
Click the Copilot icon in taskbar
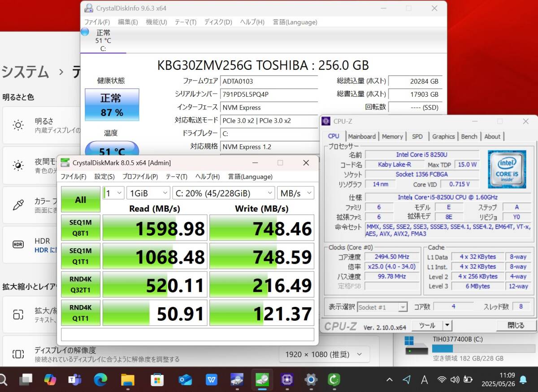click(50, 380)
